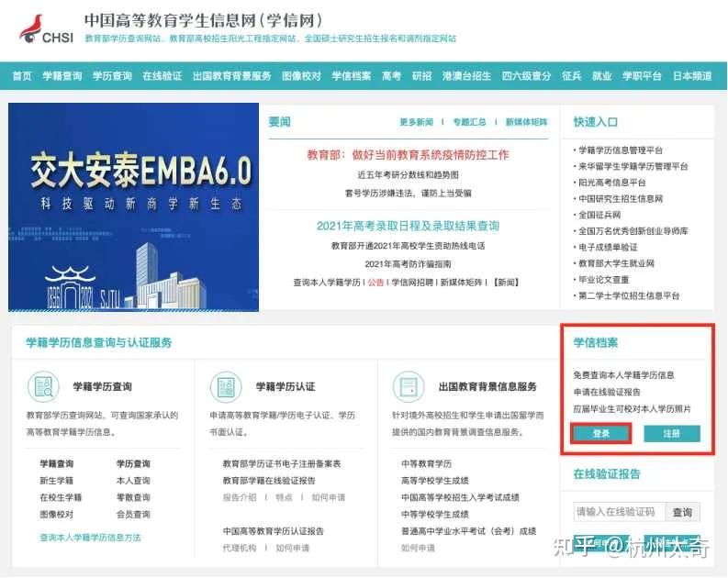Open 教育部开通2021年高校学生资助热线电话
Image resolution: width=728 pixels, height=578 pixels.
pyautogui.click(x=409, y=245)
